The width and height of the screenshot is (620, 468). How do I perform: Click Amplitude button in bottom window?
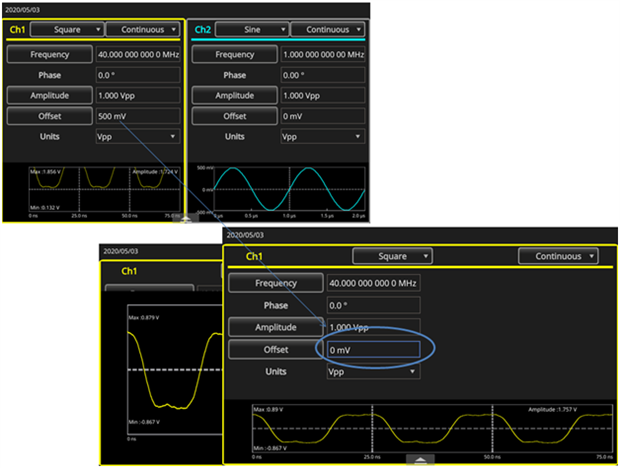[x=276, y=327]
